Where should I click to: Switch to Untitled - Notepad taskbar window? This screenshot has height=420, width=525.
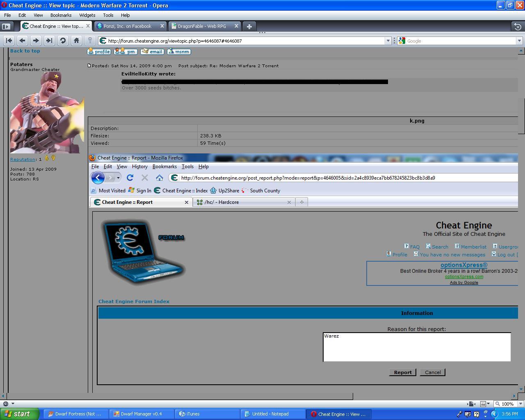tap(273, 414)
